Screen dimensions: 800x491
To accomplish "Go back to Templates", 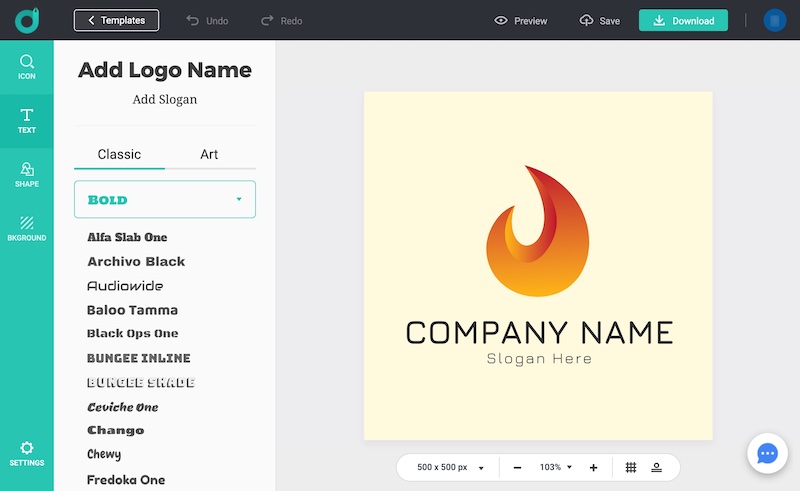I will tap(116, 20).
